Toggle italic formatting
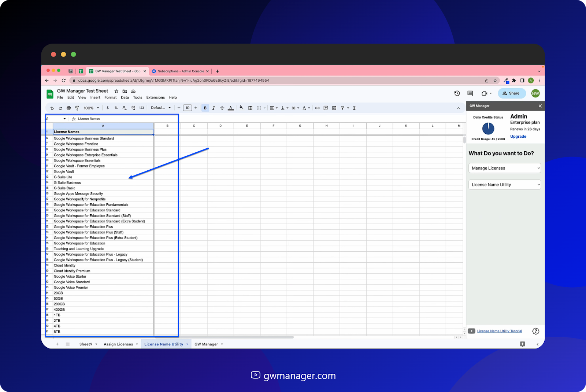This screenshot has height=392, width=586. [x=214, y=108]
